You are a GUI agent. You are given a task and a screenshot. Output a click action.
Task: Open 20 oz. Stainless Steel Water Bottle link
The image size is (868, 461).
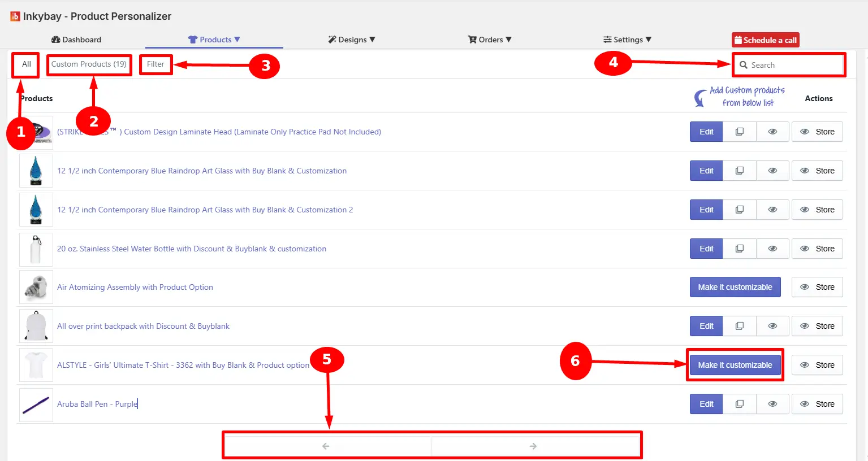192,249
